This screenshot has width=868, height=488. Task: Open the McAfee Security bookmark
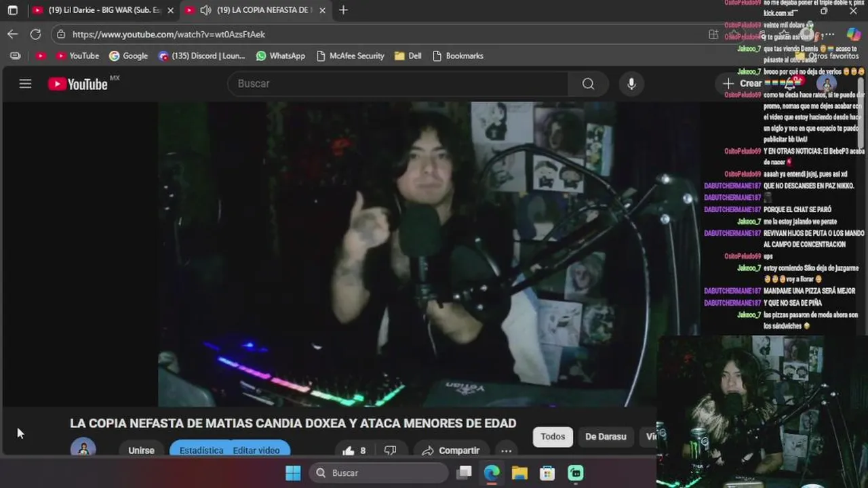[351, 56]
